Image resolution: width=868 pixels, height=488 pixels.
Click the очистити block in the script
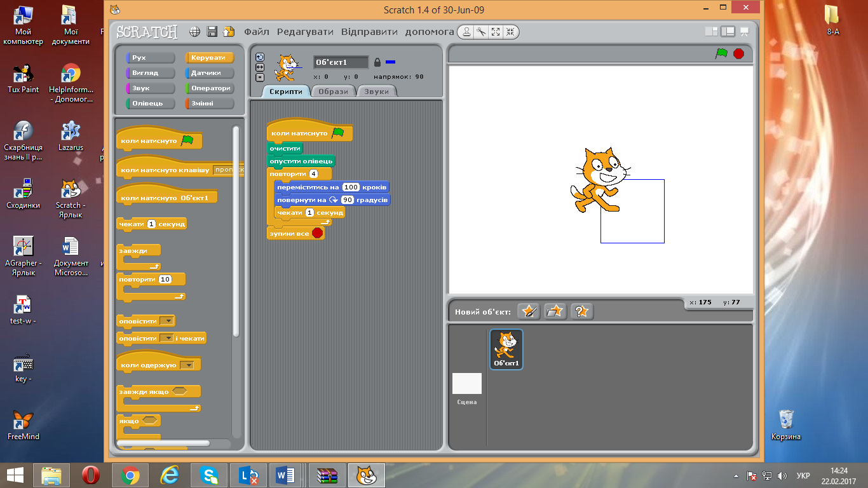pos(285,148)
